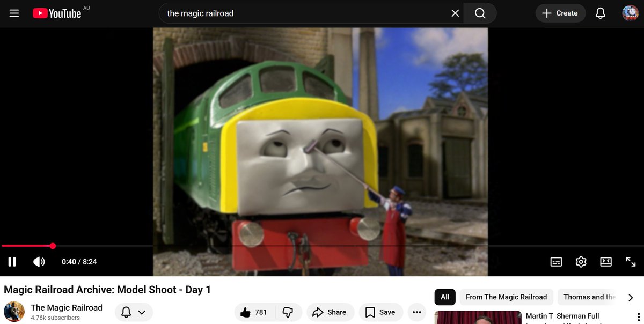Image resolution: width=644 pixels, height=324 pixels.
Task: Open the Create menu button
Action: 559,13
